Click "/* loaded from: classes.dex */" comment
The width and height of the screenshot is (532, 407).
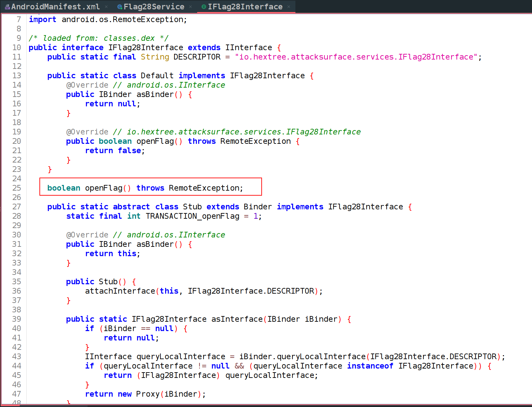coord(99,38)
